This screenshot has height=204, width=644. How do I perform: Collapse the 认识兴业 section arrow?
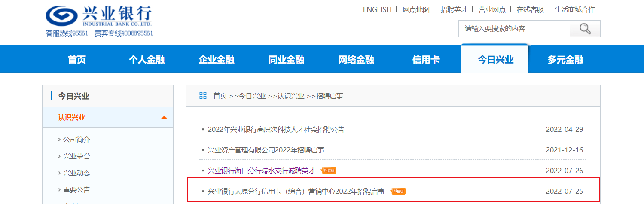click(x=164, y=118)
